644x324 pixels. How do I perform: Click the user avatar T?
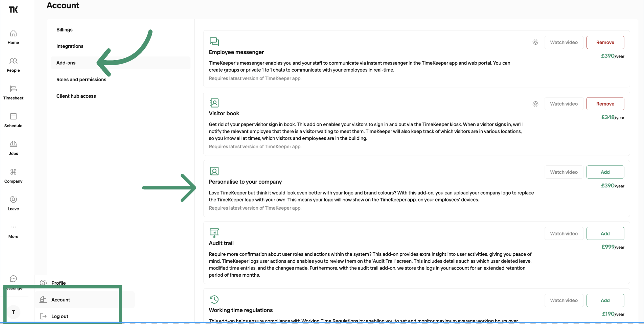pos(14,312)
